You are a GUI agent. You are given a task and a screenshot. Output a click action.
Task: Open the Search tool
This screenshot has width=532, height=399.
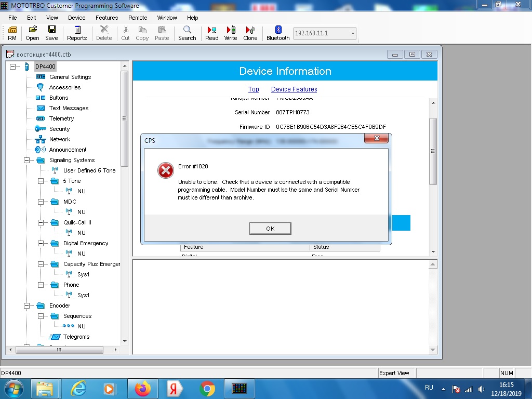[x=187, y=33]
